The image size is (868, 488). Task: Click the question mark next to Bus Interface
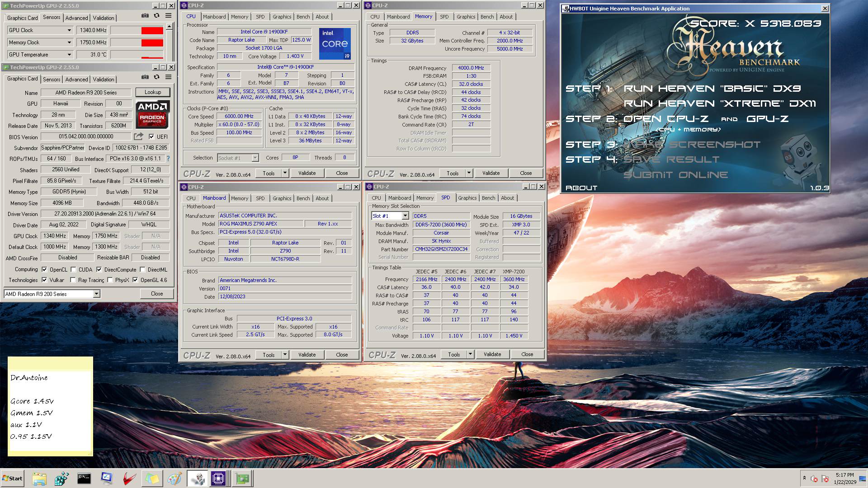pos(168,159)
